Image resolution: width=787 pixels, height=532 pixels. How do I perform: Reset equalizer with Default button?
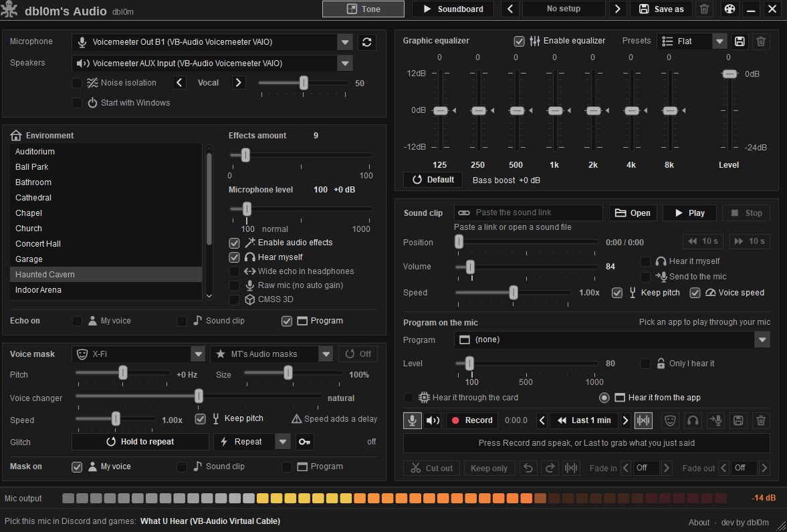[433, 180]
